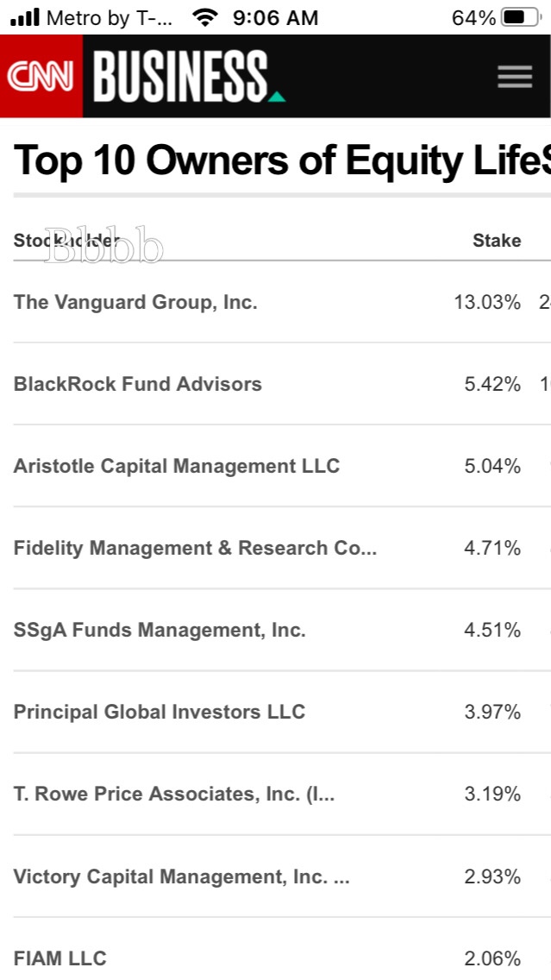Tap Vanguard's 13.03% stake value
Screen dimensions: 551x980
coord(487,302)
